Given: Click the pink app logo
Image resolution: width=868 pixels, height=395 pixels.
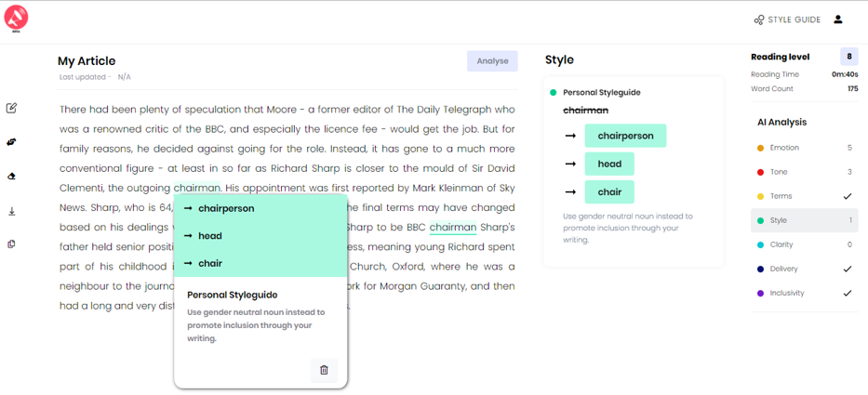Looking at the screenshot, I should point(16,19).
